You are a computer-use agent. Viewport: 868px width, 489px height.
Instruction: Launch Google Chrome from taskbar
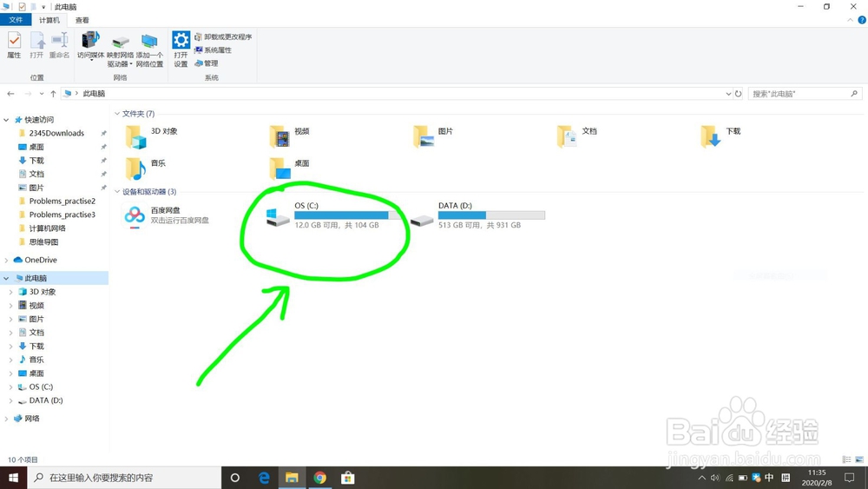click(320, 478)
